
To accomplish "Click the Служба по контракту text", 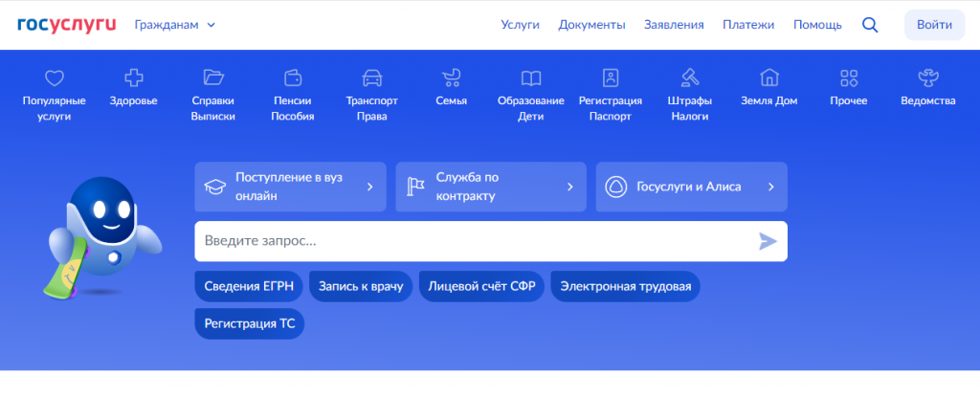I will pyautogui.click(x=466, y=187).
